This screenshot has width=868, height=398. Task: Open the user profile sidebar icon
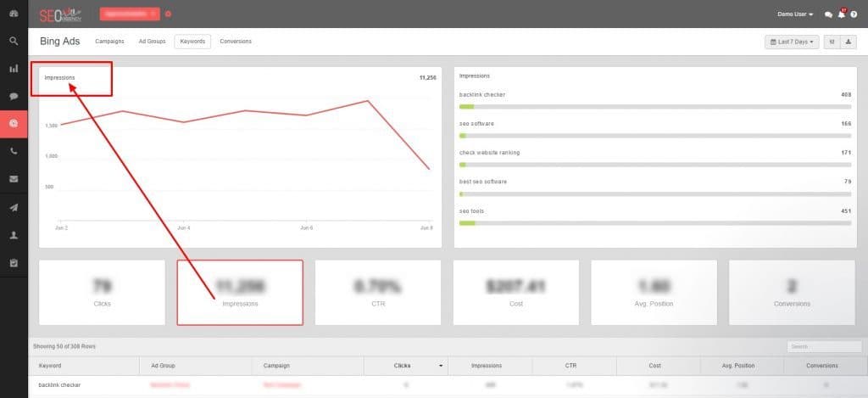click(14, 235)
